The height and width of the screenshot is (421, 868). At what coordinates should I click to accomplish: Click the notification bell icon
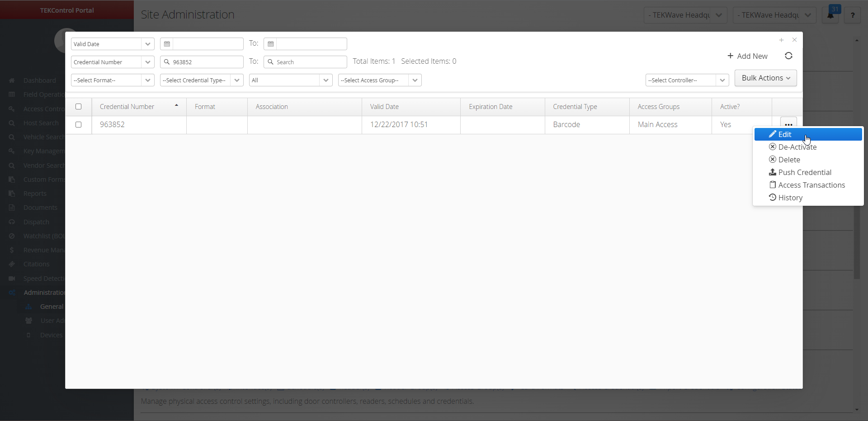(830, 15)
